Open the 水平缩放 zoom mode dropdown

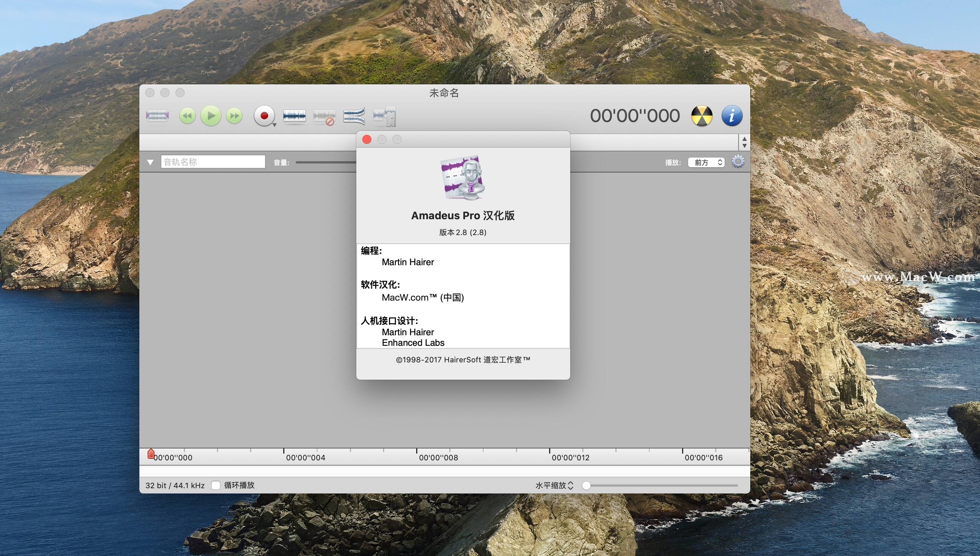click(554, 485)
